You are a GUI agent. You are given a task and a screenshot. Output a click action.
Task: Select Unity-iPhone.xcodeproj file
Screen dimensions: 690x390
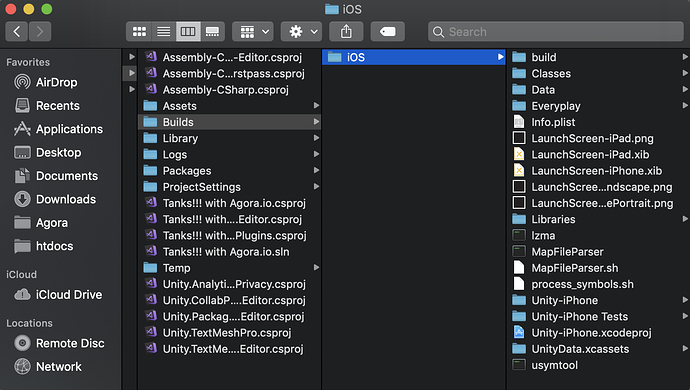tap(591, 333)
